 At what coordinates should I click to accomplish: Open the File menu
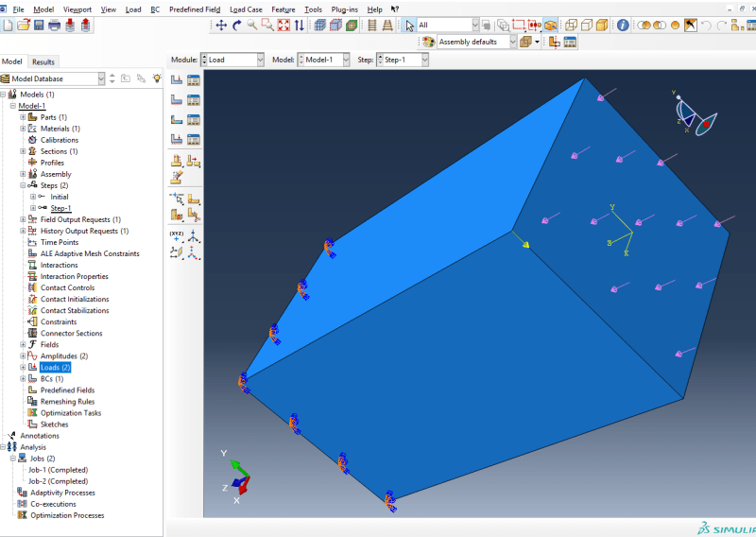pyautogui.click(x=18, y=9)
